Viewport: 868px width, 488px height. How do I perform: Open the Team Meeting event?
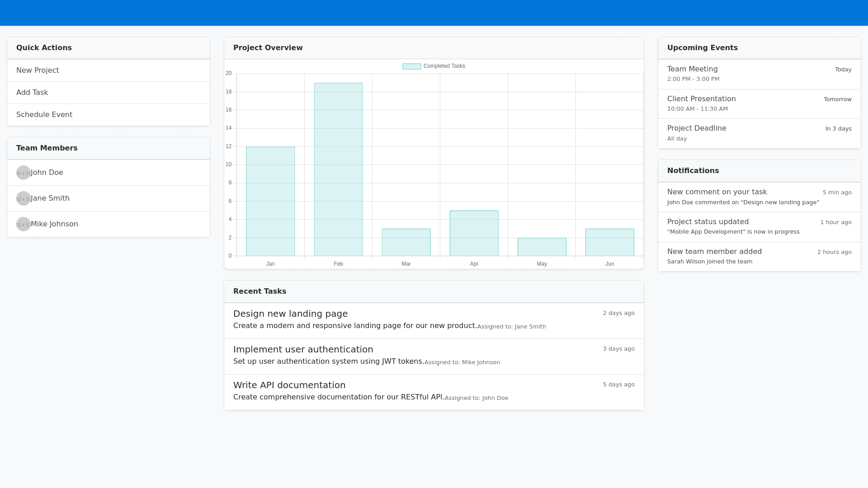coord(692,69)
